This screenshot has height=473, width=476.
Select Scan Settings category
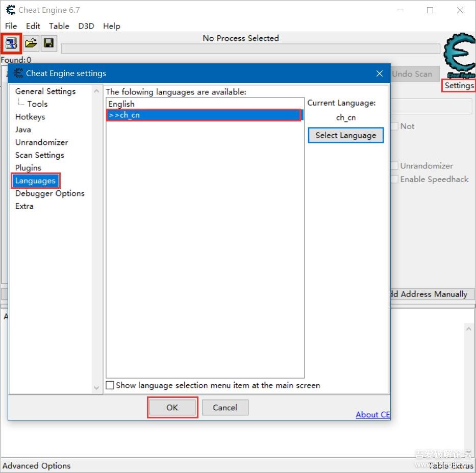(x=40, y=155)
